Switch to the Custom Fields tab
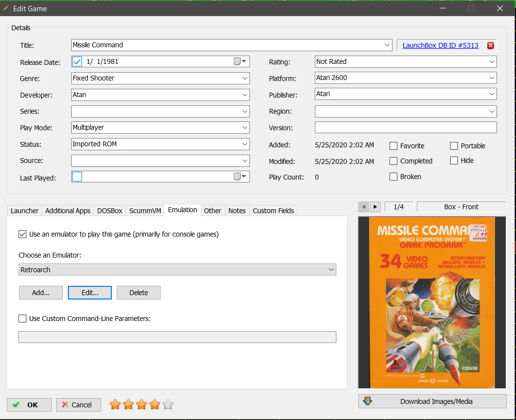516x420 pixels. 273,211
